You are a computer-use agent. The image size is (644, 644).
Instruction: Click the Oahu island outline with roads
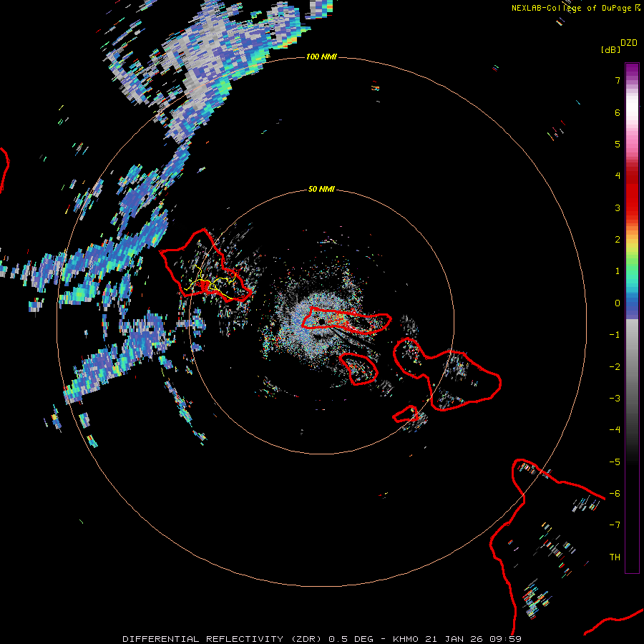tap(205, 265)
